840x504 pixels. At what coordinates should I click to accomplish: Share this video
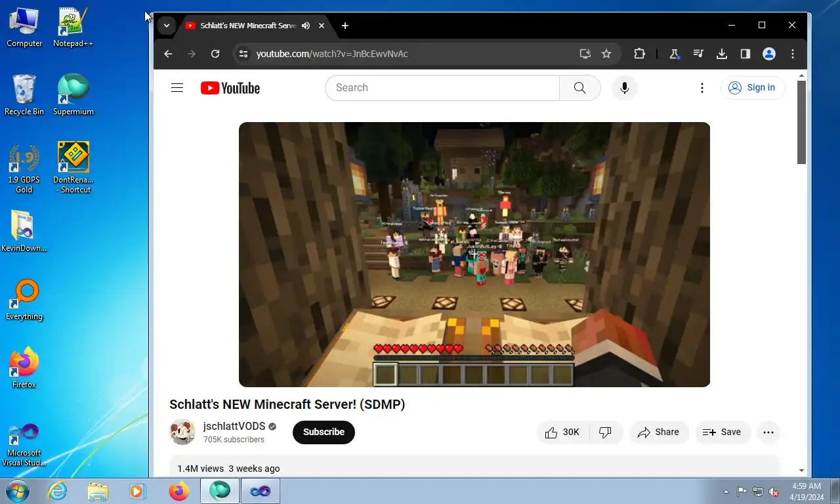click(x=659, y=432)
